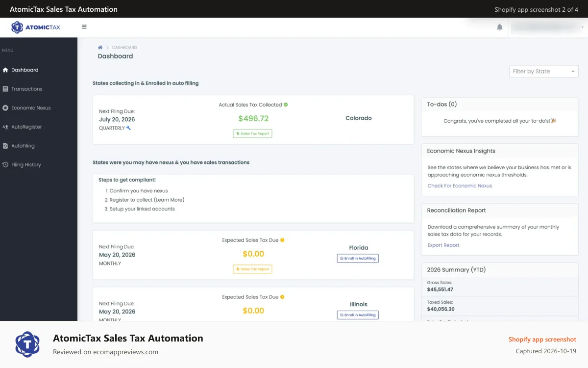Click the July 20, 2026 filing date
The width and height of the screenshot is (588, 368).
coord(117,119)
